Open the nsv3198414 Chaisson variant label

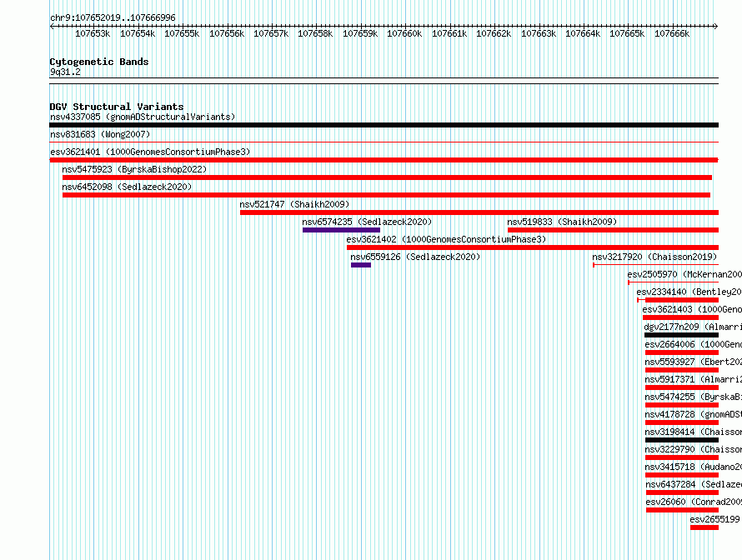[x=694, y=432]
